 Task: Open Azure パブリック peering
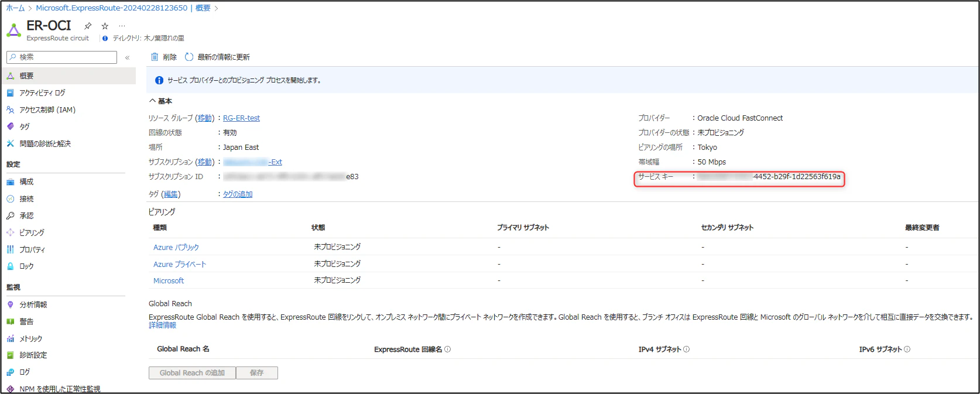(176, 247)
